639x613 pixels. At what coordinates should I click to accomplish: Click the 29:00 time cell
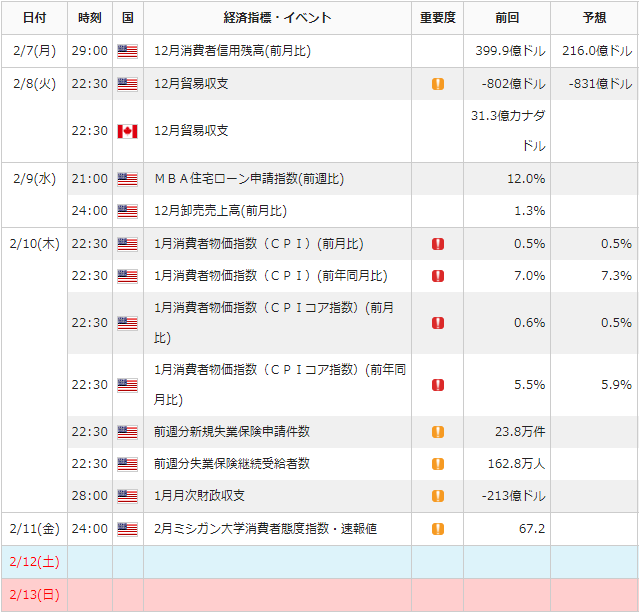tap(90, 51)
